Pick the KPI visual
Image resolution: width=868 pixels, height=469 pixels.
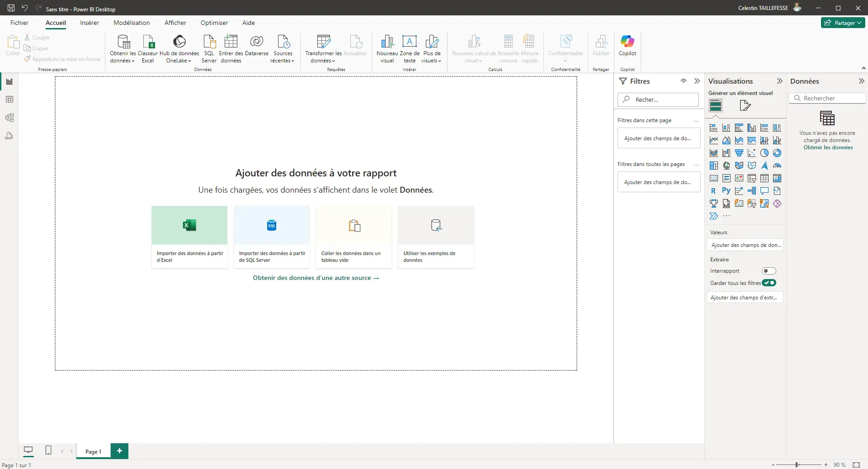[739, 179]
